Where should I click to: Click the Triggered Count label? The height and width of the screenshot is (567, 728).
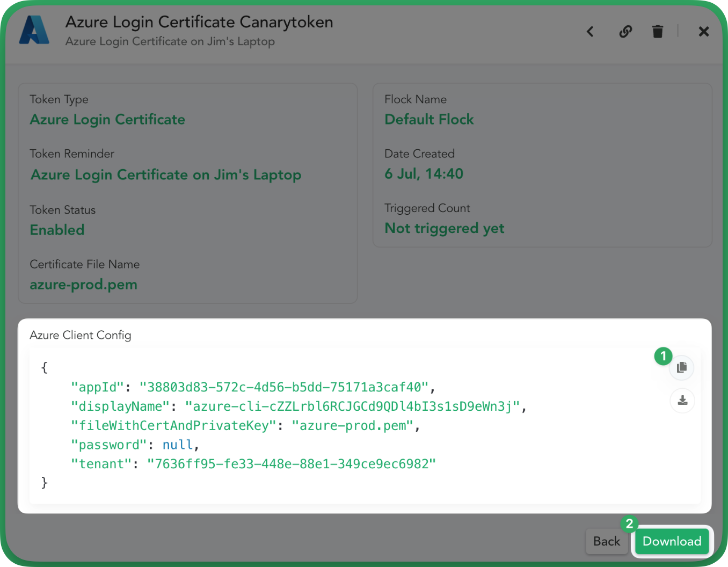pos(427,208)
